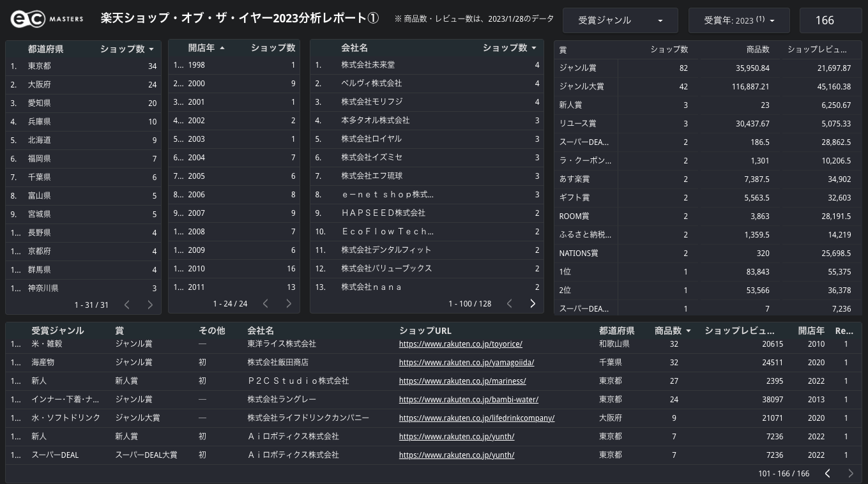Click the ギフト賞 row in award summary
868x484 pixels.
(708, 197)
